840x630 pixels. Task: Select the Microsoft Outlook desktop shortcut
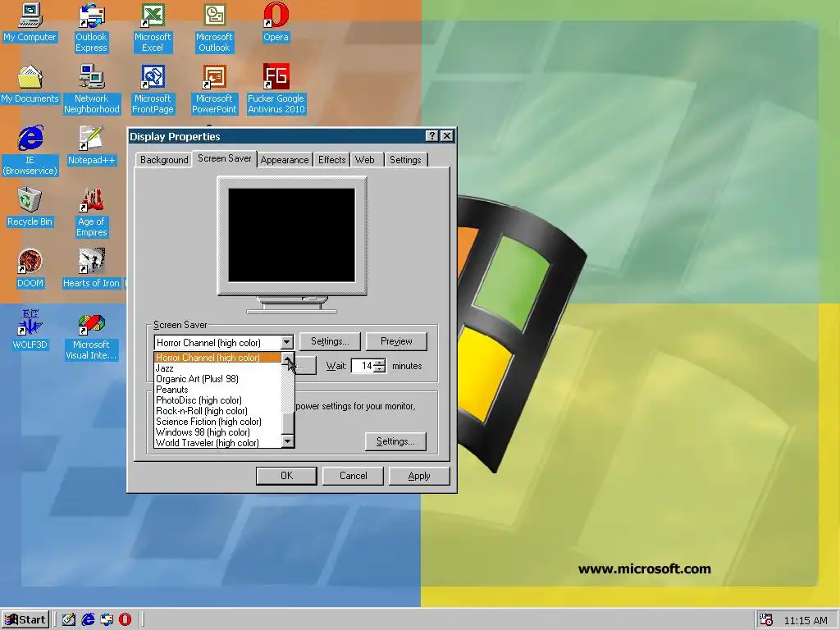(214, 28)
